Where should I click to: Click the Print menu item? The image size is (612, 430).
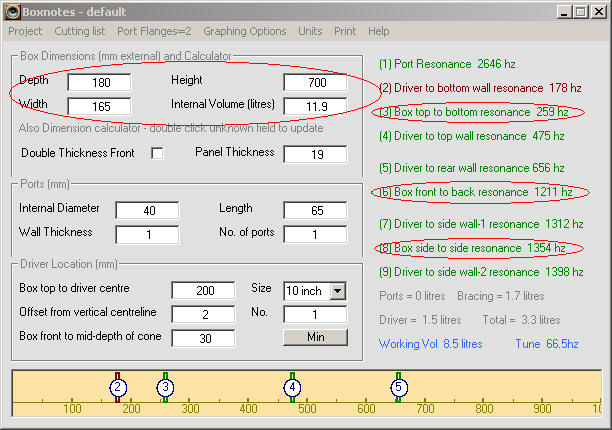[345, 31]
